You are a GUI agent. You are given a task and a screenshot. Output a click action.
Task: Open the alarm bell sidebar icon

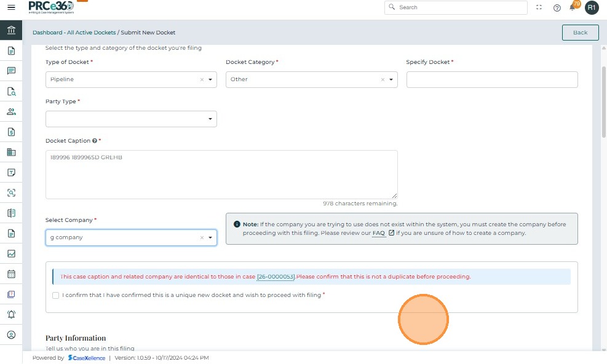(x=11, y=314)
